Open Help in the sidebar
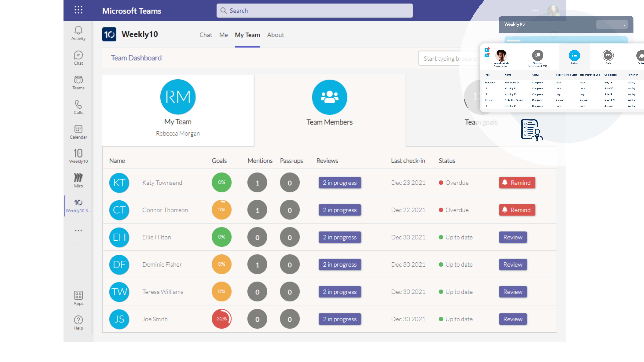Image resolution: width=644 pixels, height=362 pixels. pyautogui.click(x=78, y=323)
